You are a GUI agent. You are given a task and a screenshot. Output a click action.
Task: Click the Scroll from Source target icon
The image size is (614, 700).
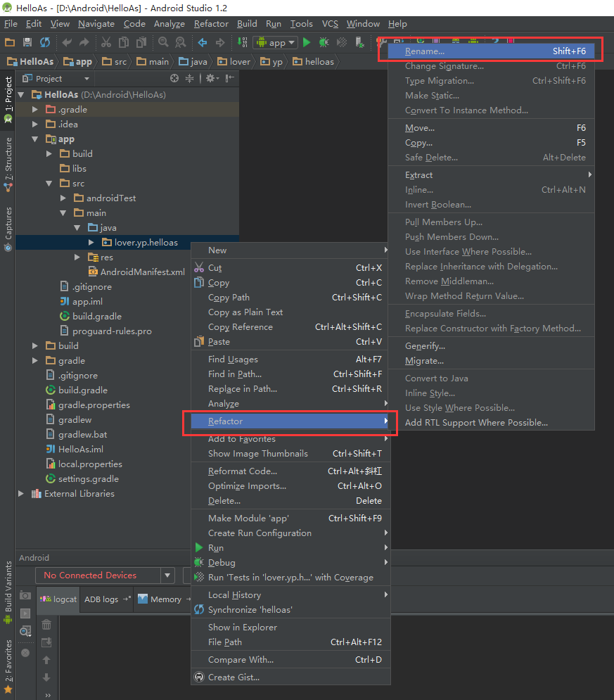click(x=174, y=79)
